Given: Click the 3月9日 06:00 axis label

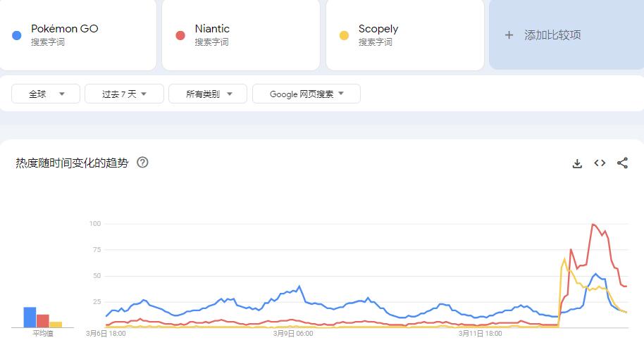Looking at the screenshot, I should tap(293, 334).
